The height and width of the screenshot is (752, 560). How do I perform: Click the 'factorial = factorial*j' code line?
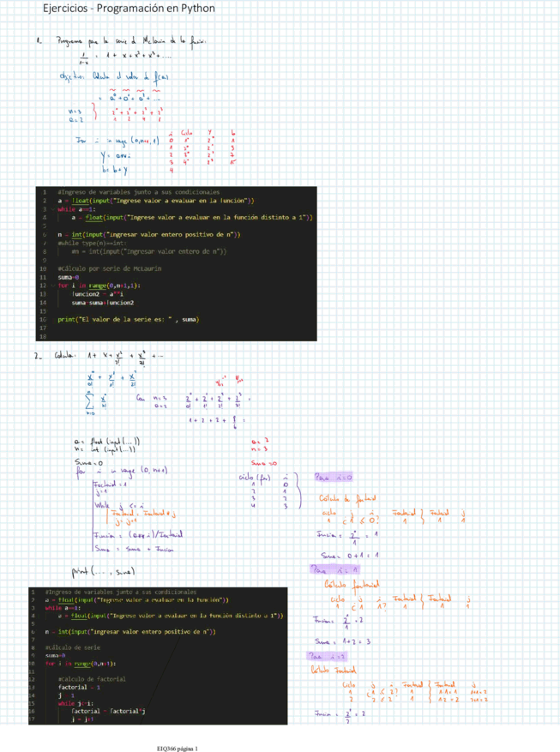click(108, 711)
